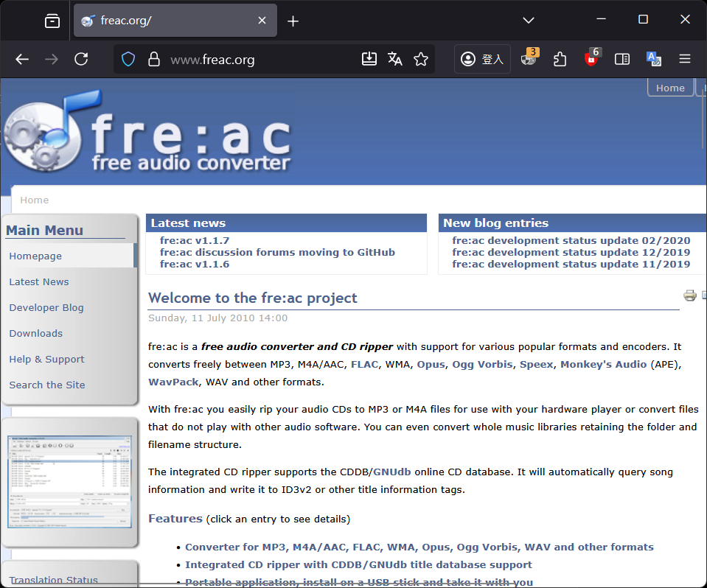Click the shield tracking protection icon
This screenshot has width=707, height=588.
pyautogui.click(x=128, y=60)
